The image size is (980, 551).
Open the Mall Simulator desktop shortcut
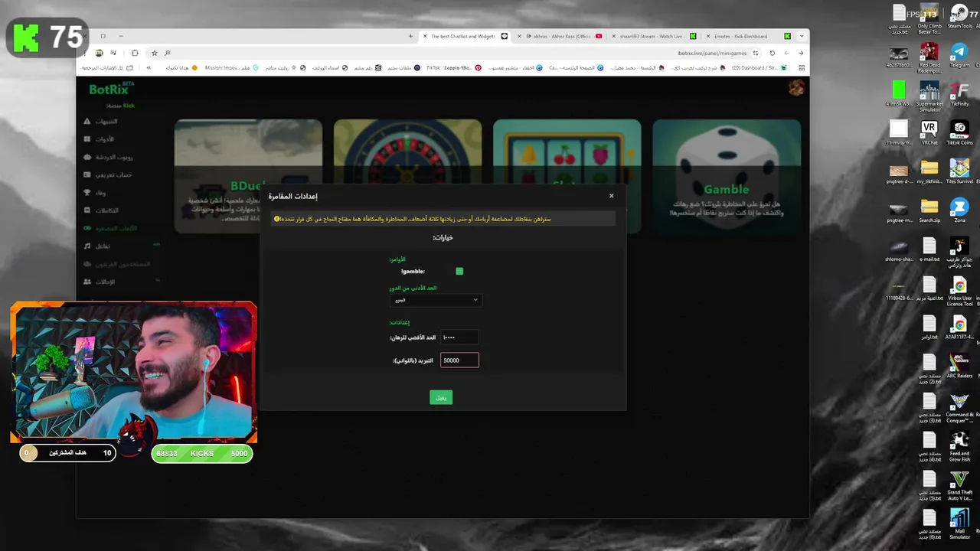959,525
